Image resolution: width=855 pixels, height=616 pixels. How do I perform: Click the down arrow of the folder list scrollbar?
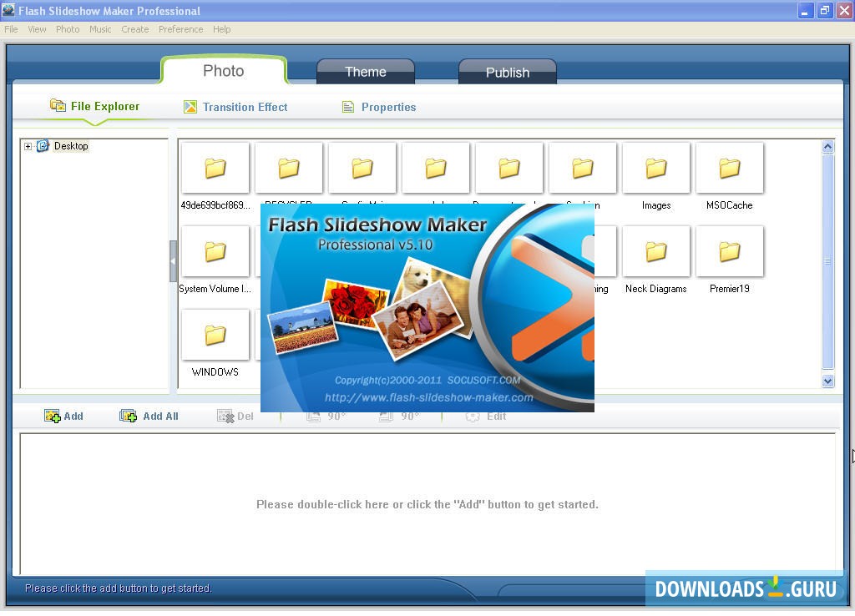pyautogui.click(x=827, y=381)
